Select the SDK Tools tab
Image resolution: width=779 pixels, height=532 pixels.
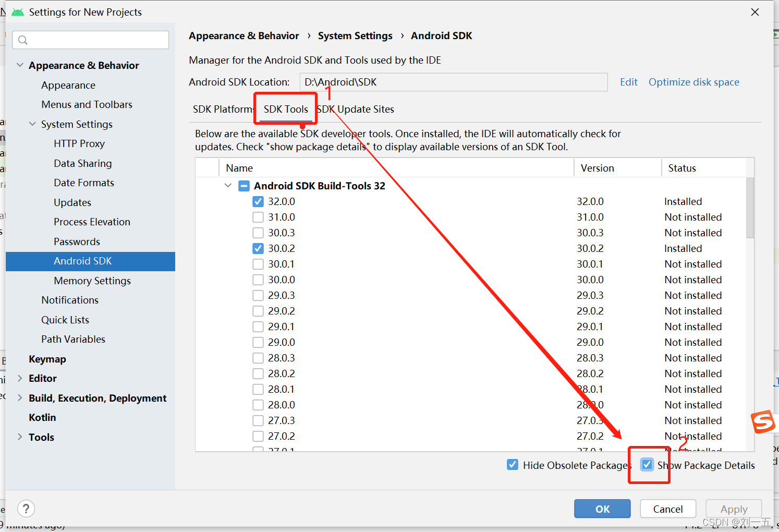(286, 109)
